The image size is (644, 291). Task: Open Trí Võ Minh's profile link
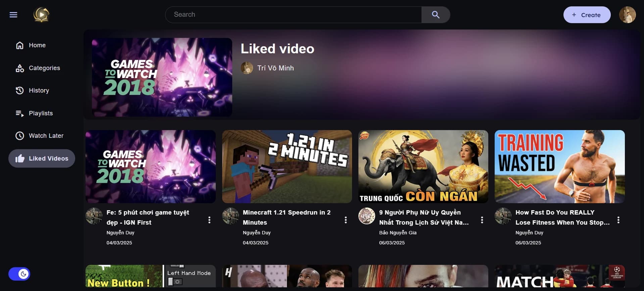[275, 68]
